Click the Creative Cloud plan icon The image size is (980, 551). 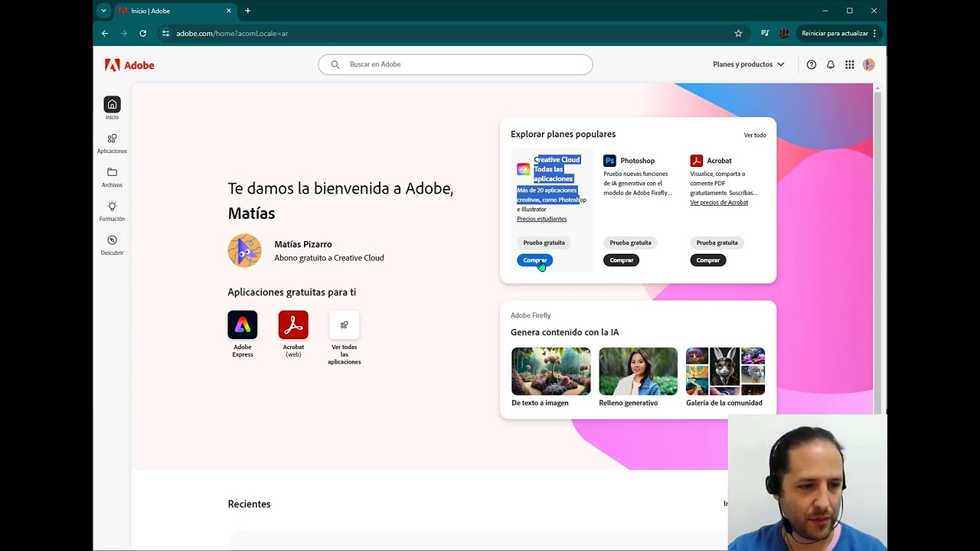coord(523,169)
